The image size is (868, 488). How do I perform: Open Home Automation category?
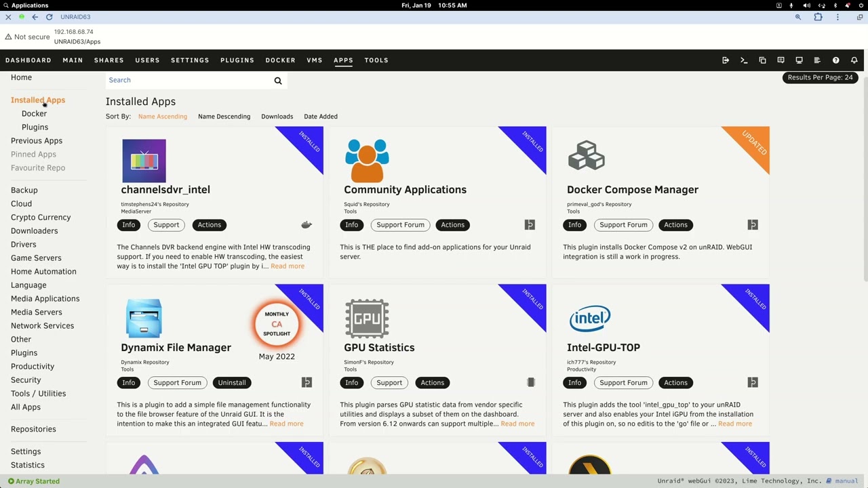[43, 272]
